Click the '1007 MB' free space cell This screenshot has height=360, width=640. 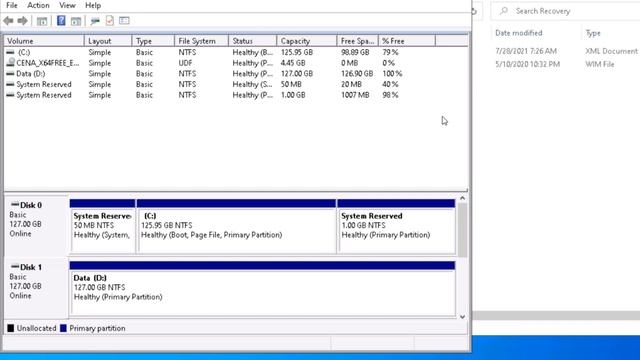pos(355,95)
